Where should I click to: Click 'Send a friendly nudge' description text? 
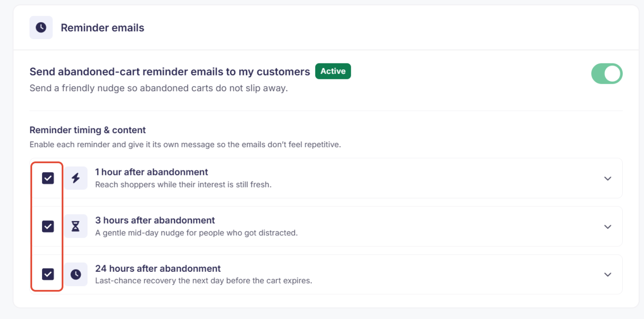[159, 88]
